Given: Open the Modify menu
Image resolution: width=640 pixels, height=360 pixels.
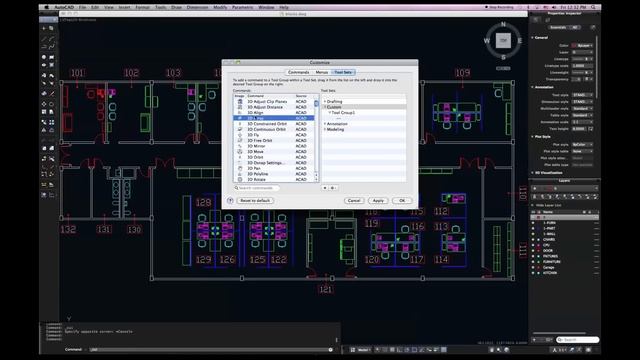Looking at the screenshot, I should tap(220, 7).
